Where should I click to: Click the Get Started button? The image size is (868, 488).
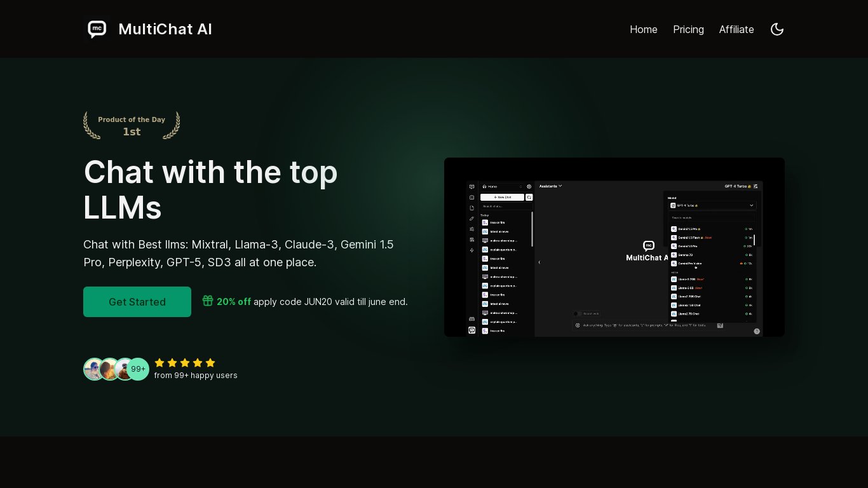(x=137, y=302)
